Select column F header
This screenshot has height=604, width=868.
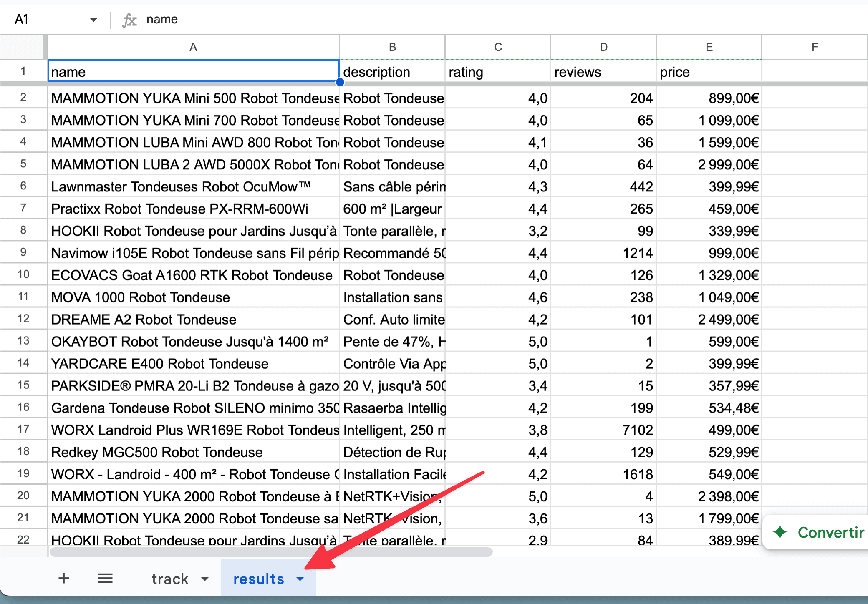tap(815, 47)
